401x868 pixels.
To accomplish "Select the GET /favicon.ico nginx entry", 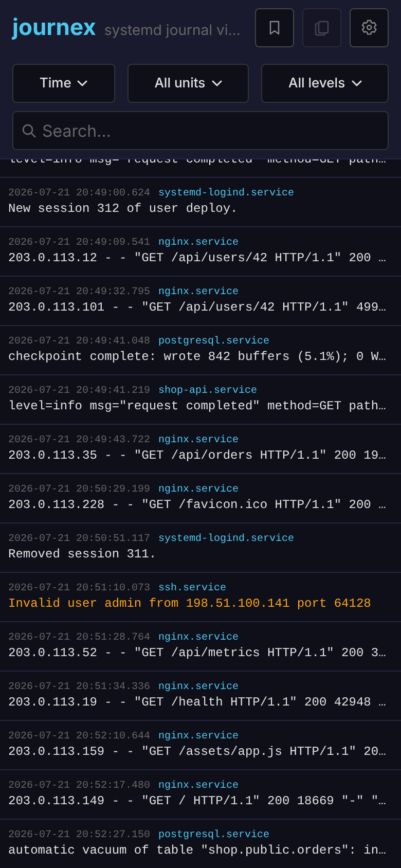I will click(200, 499).
